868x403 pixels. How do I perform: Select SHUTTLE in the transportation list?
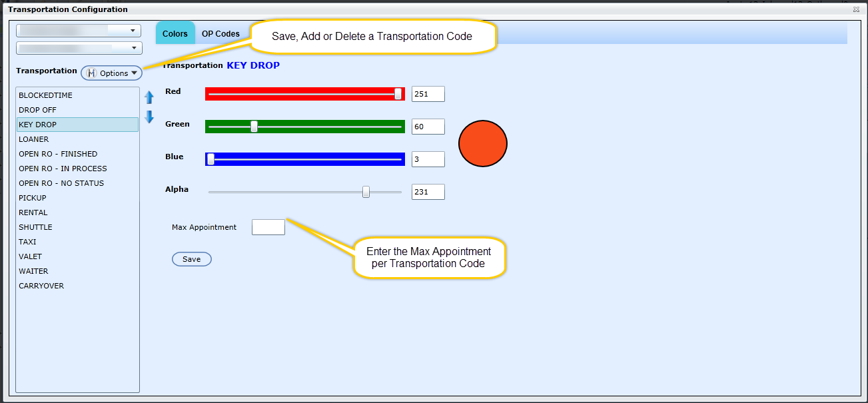point(35,227)
